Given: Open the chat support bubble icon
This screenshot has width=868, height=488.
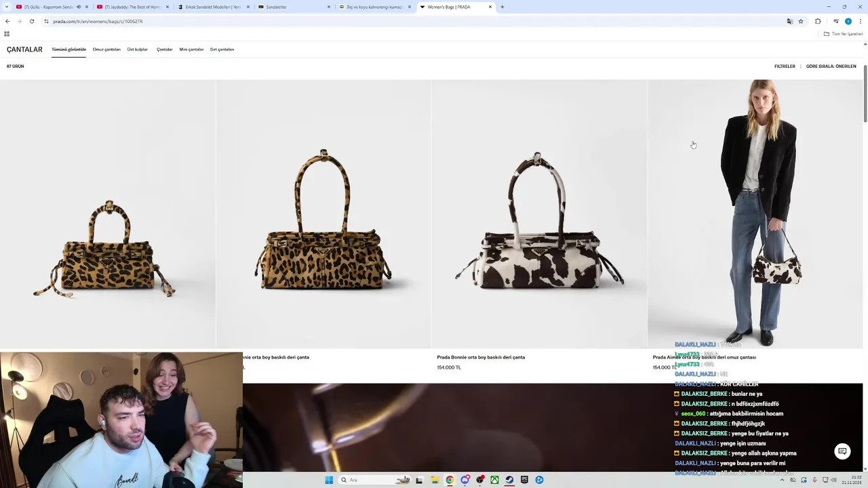Looking at the screenshot, I should pos(842,451).
